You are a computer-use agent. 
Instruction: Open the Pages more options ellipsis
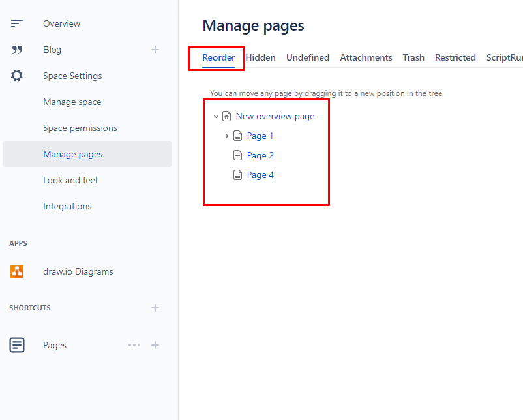(x=134, y=345)
